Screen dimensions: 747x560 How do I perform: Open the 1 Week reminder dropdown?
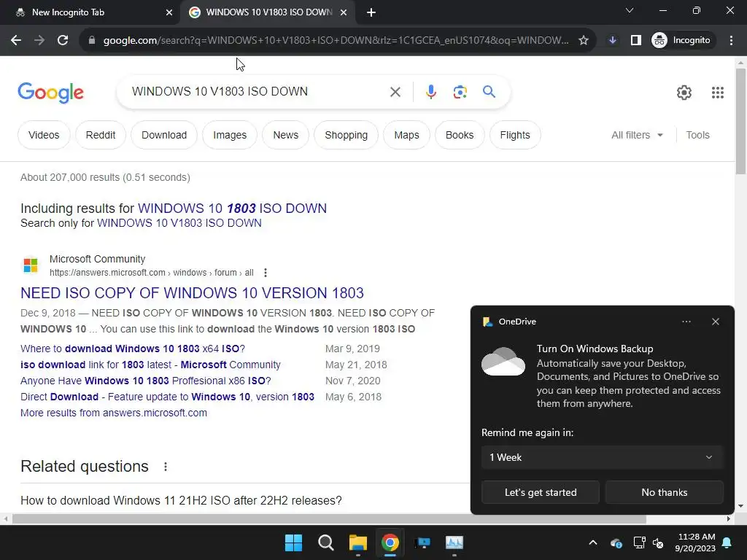click(x=602, y=458)
